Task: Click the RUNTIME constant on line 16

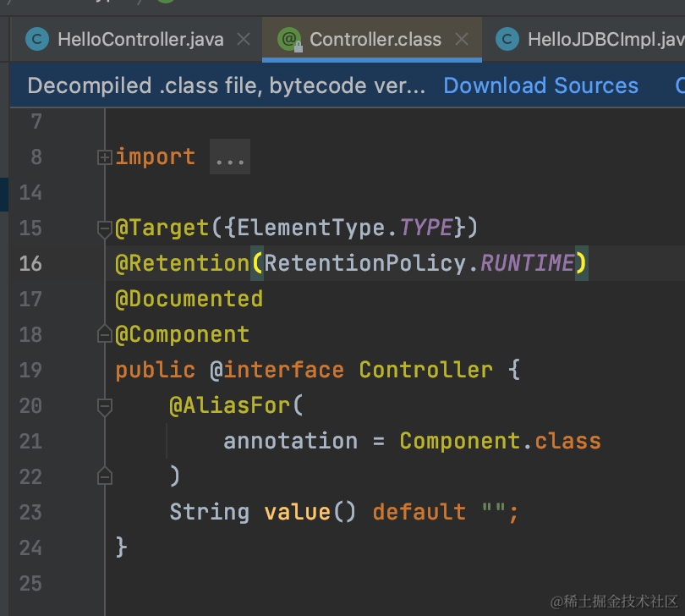Action: (528, 263)
